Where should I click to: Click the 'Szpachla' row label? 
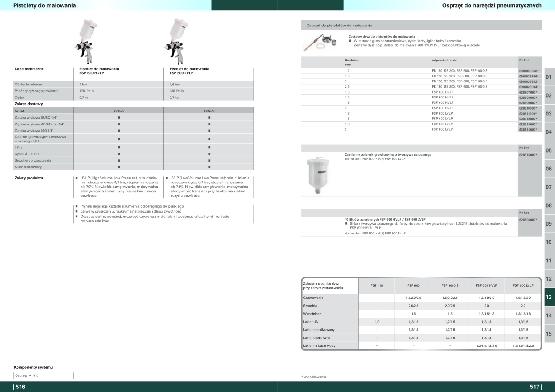310,306
